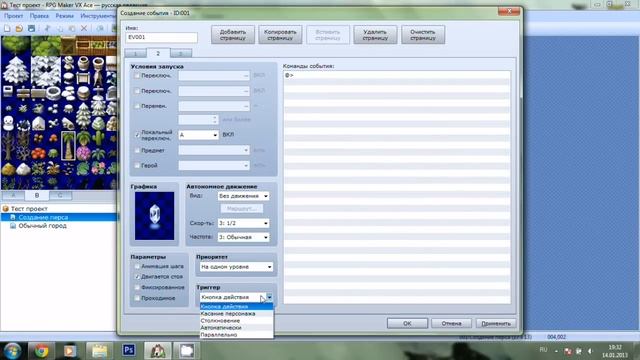Viewport: 640px width, 360px height.
Task: Switch to tileset tab C
Action: click(x=60, y=195)
